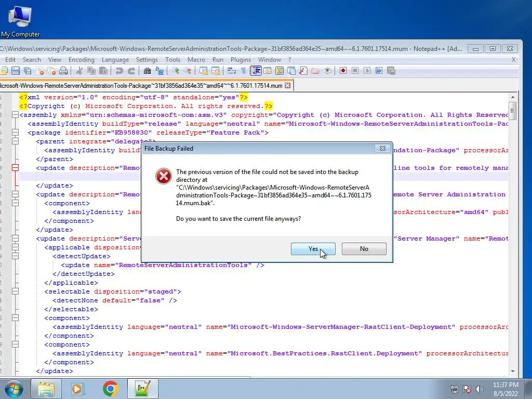Open the Define Your Language icon
The width and height of the screenshot is (532, 399).
coord(268,71)
